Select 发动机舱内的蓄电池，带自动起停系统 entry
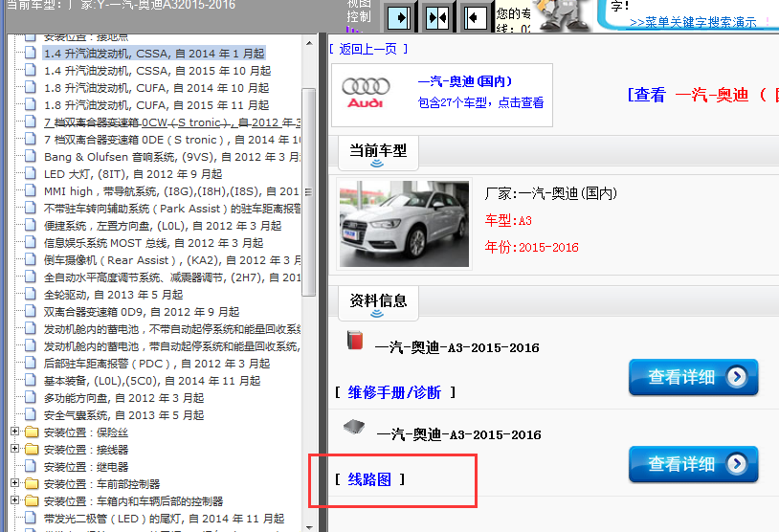Image resolution: width=779 pixels, height=532 pixels. (172, 346)
